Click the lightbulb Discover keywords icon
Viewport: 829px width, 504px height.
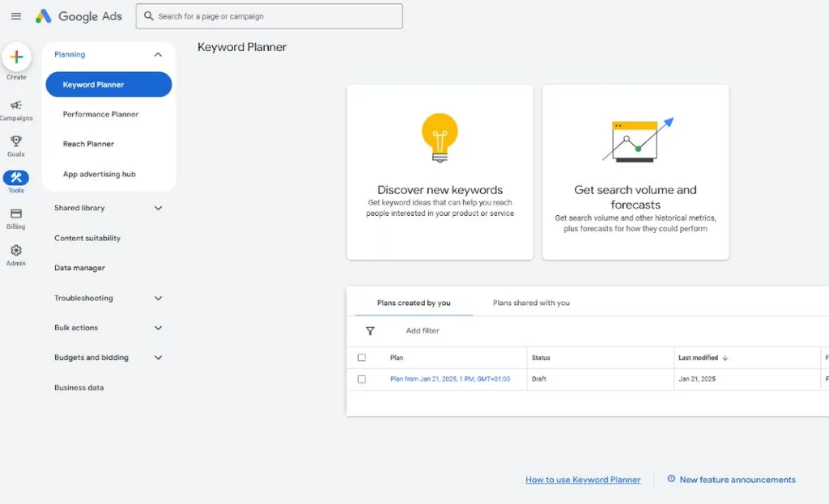click(440, 138)
